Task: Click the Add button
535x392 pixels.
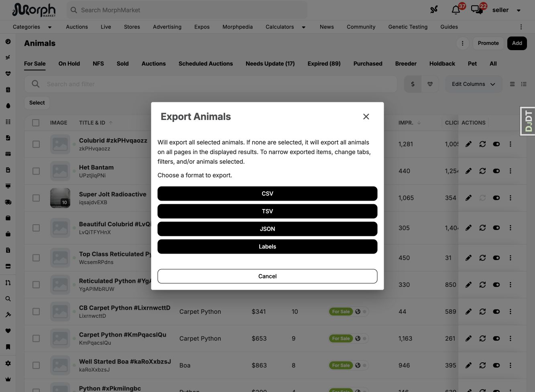Action: [517, 43]
